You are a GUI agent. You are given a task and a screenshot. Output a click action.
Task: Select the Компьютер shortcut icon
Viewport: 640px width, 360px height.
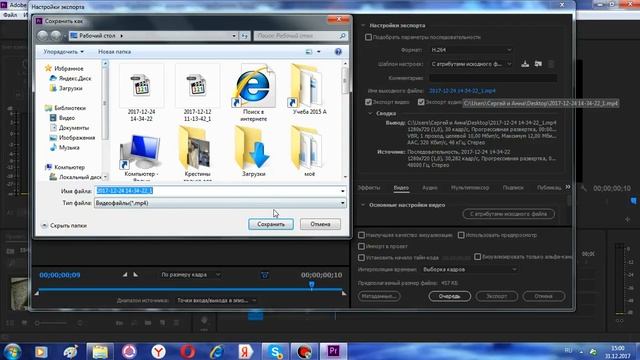click(x=141, y=153)
